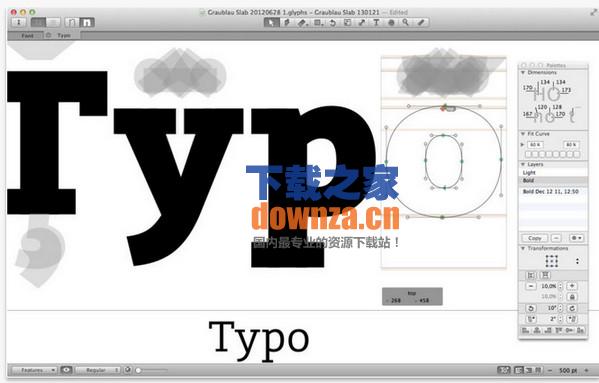Click the 80% Fit Curve field
The image size is (599, 383).
(571, 145)
